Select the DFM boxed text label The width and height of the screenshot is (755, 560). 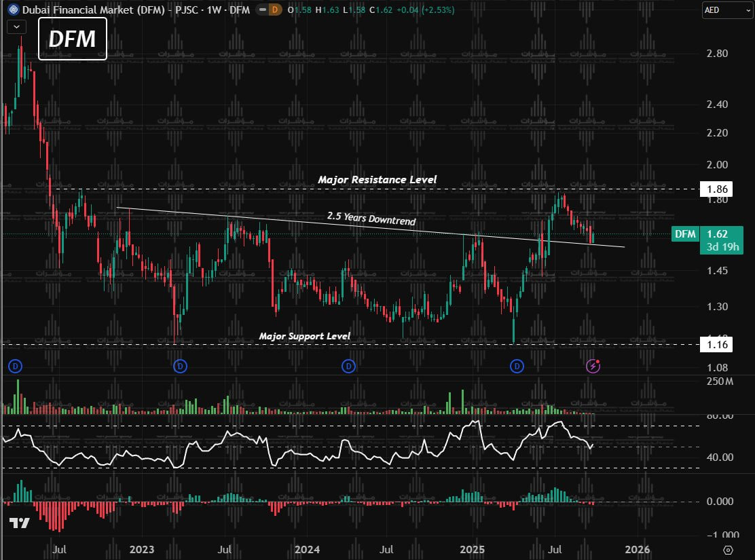[72, 39]
